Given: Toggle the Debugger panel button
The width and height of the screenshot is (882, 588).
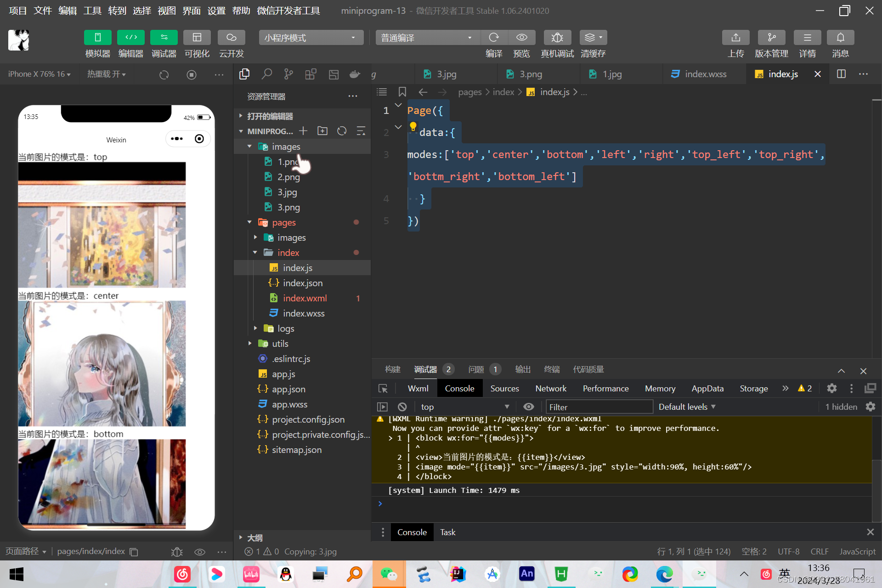Looking at the screenshot, I should pyautogui.click(x=164, y=37).
